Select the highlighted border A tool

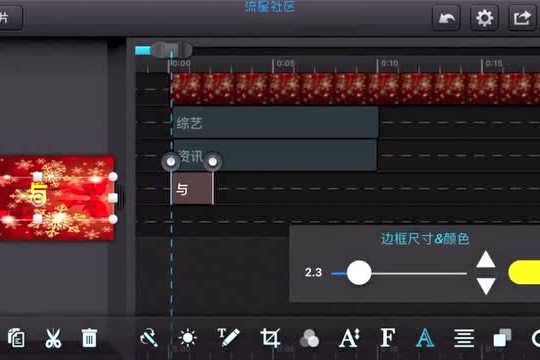click(425, 338)
